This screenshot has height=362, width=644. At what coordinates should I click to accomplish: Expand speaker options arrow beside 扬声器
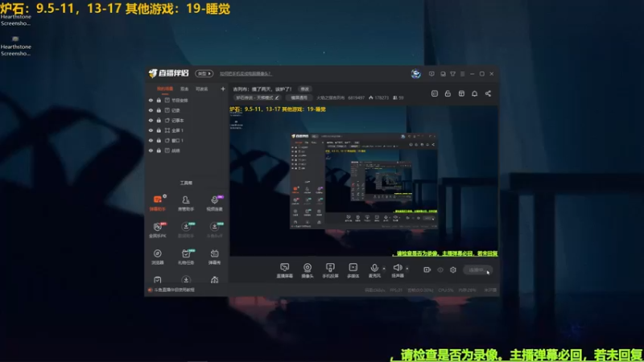[407, 269]
